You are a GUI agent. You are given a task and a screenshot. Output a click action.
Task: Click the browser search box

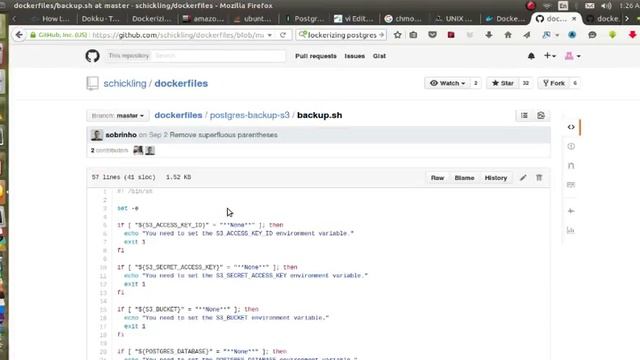tap(341, 35)
